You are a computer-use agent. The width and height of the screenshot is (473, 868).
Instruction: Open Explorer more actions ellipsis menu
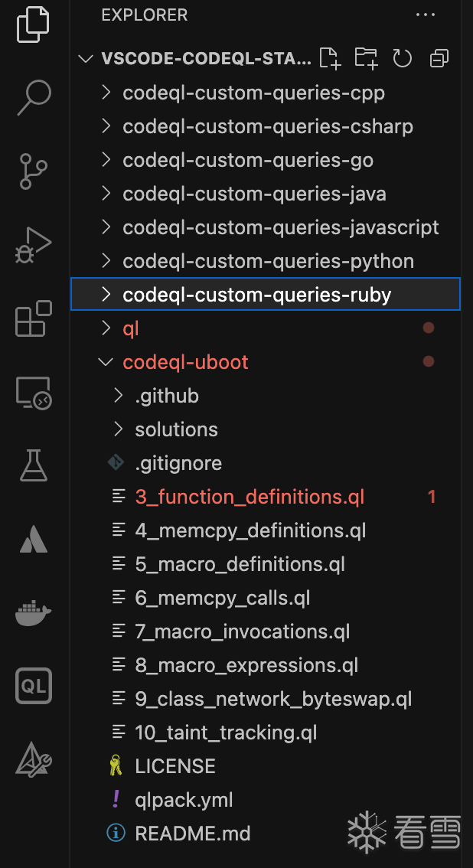coord(425,15)
